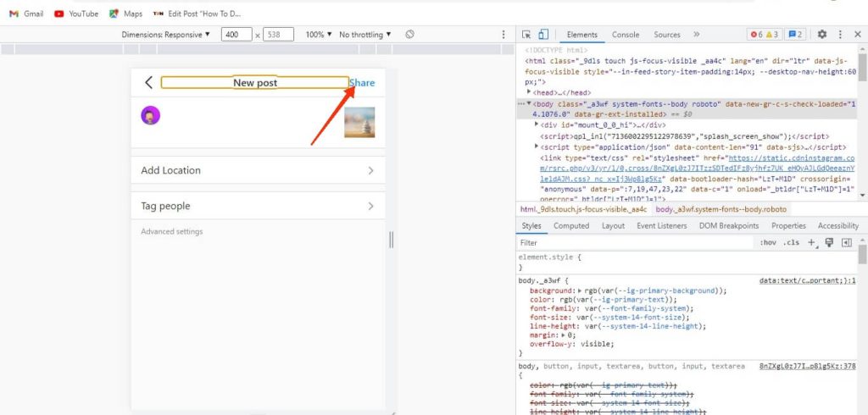This screenshot has width=868, height=415.
Task: Toggle computed styles sidebar icon
Action: click(847, 242)
